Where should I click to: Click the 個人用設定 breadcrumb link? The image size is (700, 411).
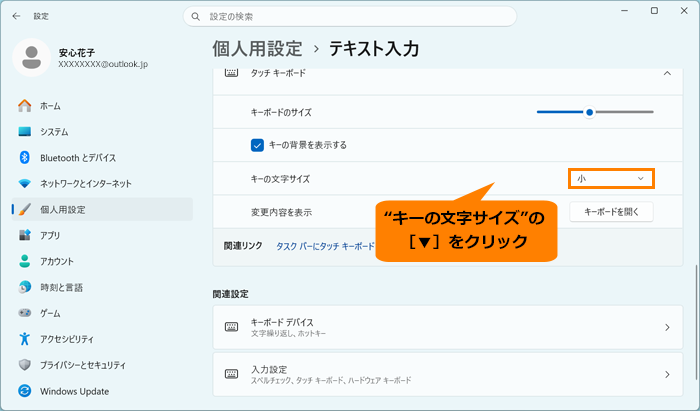[258, 49]
